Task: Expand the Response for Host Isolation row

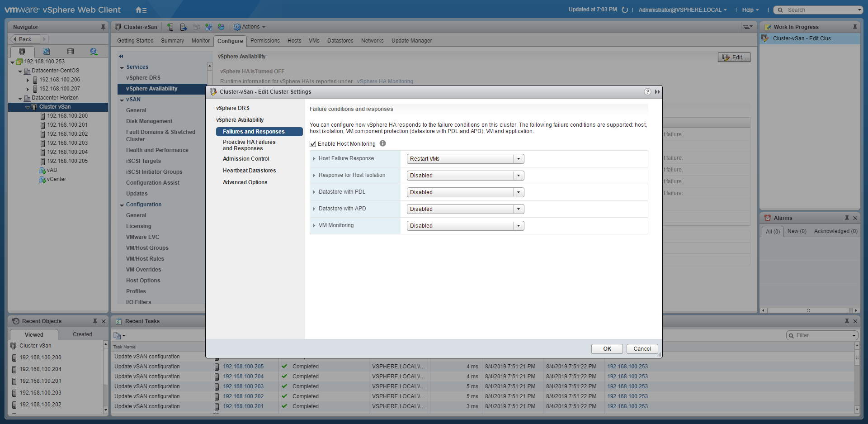Action: coord(314,175)
